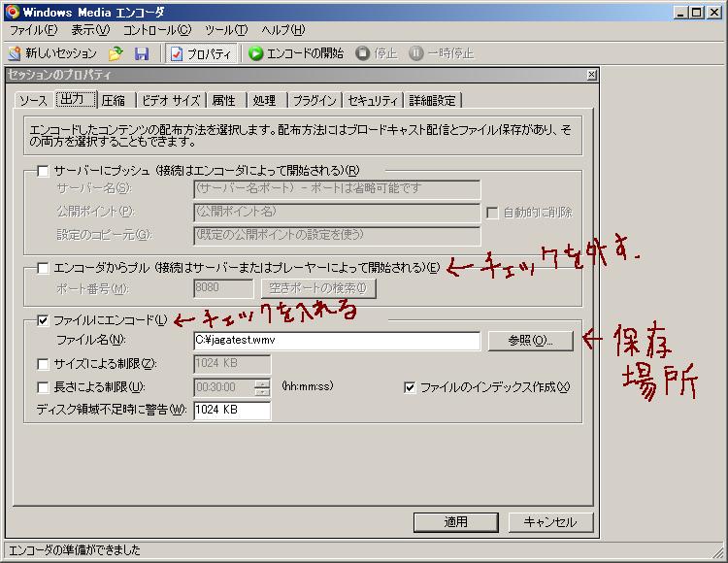Switch to the プラグイン tab
Screen dimensions: 728x563
(314, 100)
